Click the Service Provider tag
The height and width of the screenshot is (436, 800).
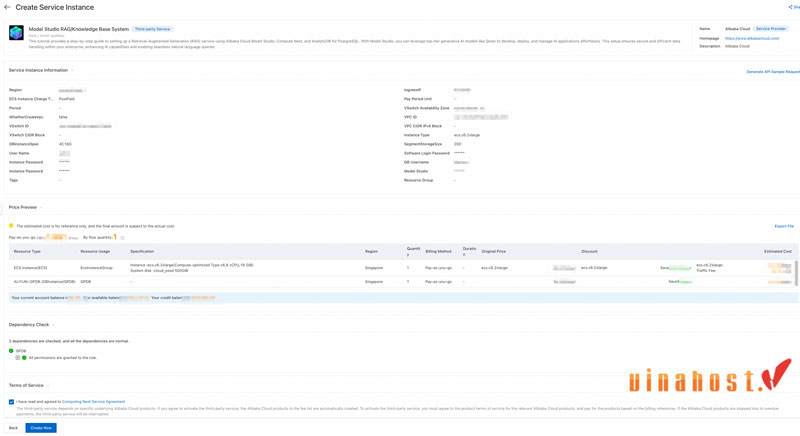(x=771, y=29)
